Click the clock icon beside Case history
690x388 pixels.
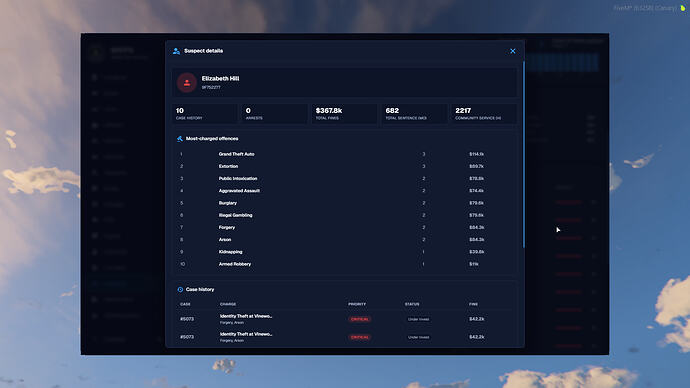point(180,289)
